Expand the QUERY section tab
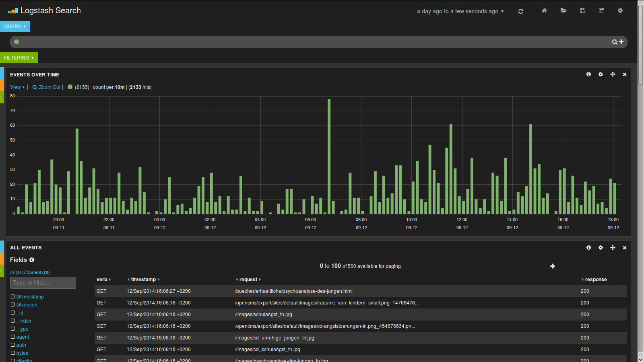The image size is (644, 362). [x=15, y=27]
